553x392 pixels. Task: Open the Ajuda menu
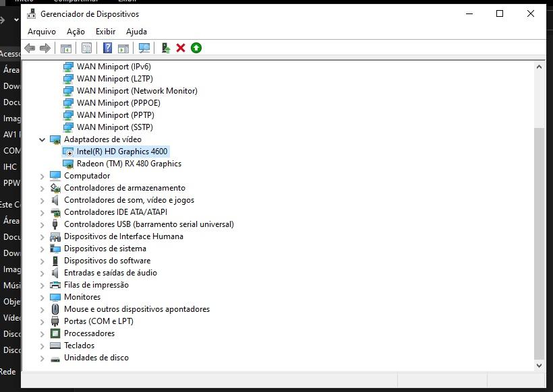[x=136, y=32]
